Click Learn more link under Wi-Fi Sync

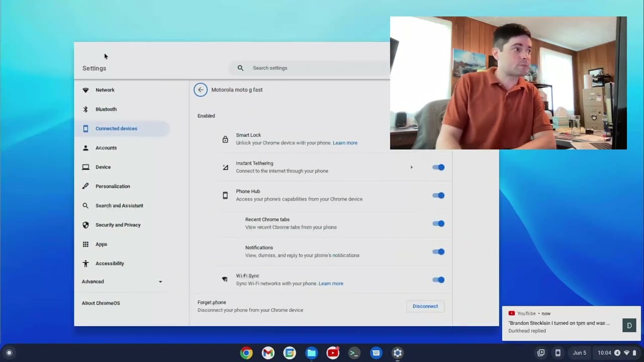[331, 284]
